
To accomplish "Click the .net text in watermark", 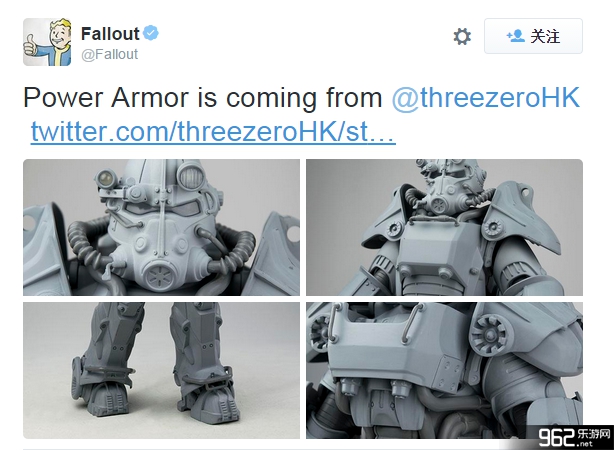I will pyautogui.click(x=584, y=444).
